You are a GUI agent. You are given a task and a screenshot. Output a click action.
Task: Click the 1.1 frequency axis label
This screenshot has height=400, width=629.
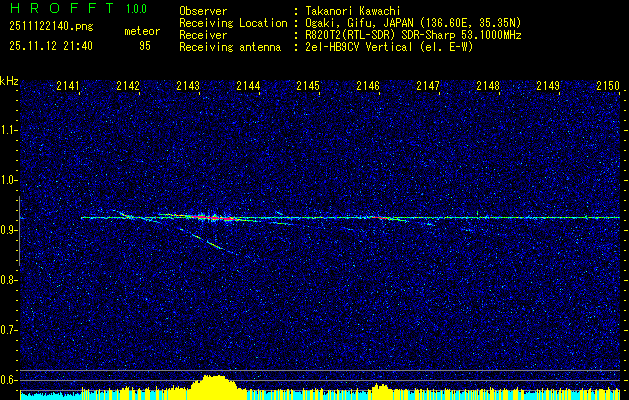pos(8,130)
